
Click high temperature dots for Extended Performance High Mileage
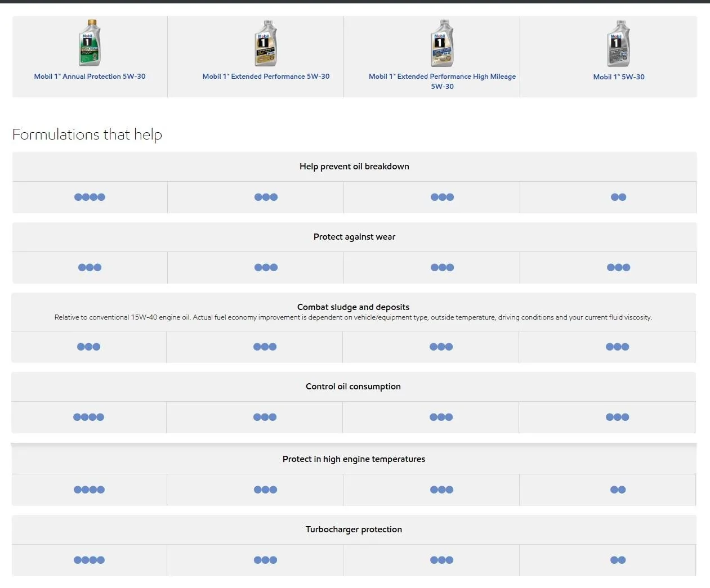point(441,490)
